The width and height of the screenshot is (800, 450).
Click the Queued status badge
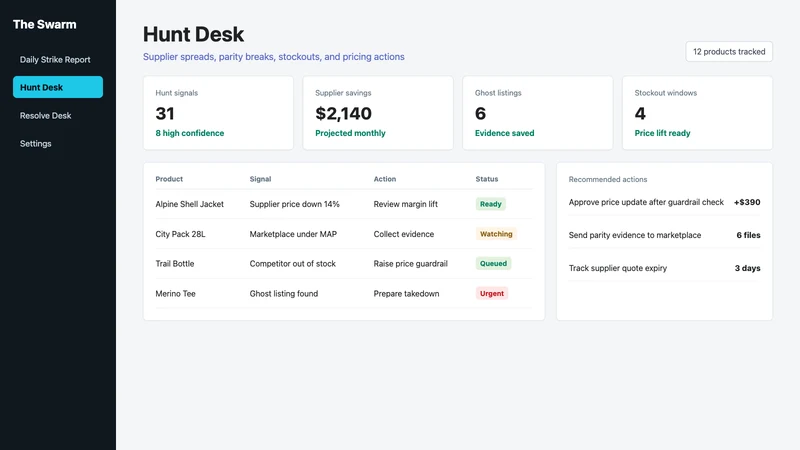[493, 263]
